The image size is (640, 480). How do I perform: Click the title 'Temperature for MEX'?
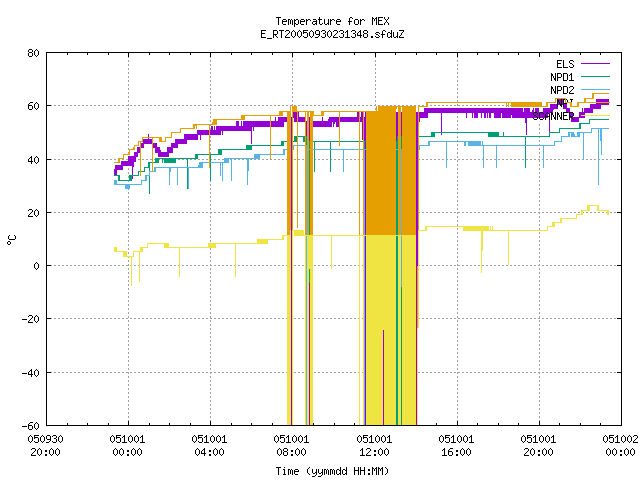click(x=332, y=21)
